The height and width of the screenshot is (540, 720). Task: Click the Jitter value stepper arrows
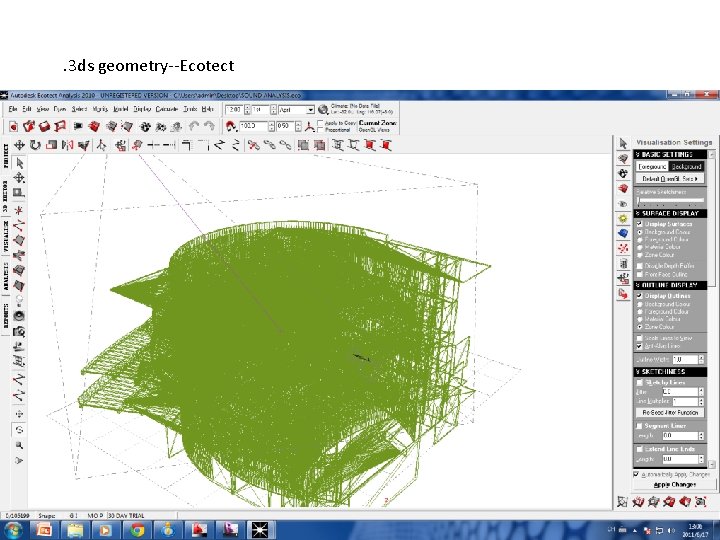click(x=701, y=392)
